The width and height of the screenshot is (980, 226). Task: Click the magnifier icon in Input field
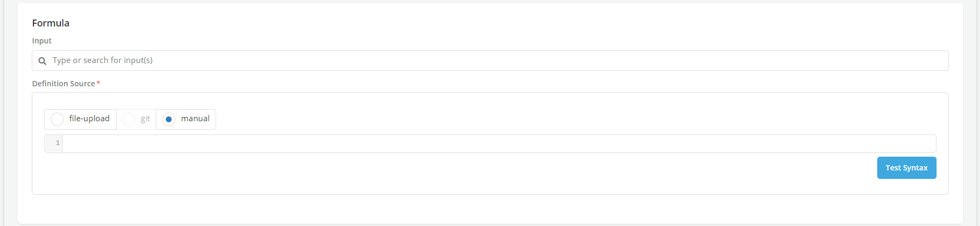tap(42, 61)
